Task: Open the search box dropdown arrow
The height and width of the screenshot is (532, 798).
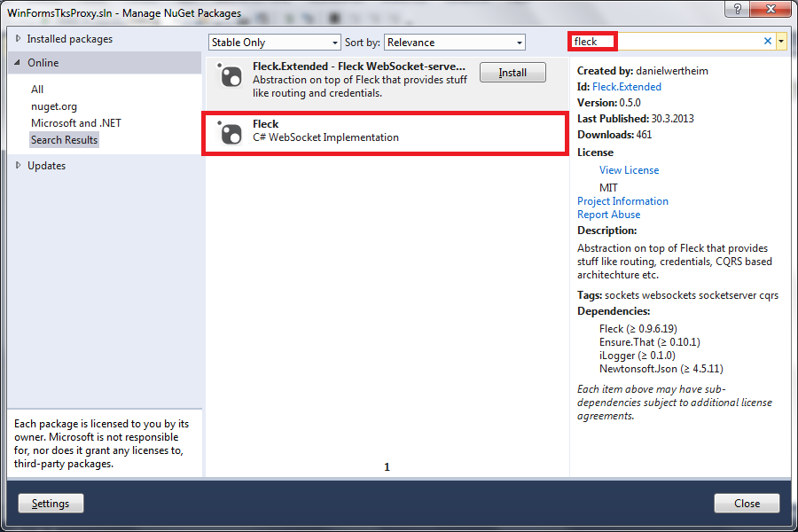Action: [781, 42]
